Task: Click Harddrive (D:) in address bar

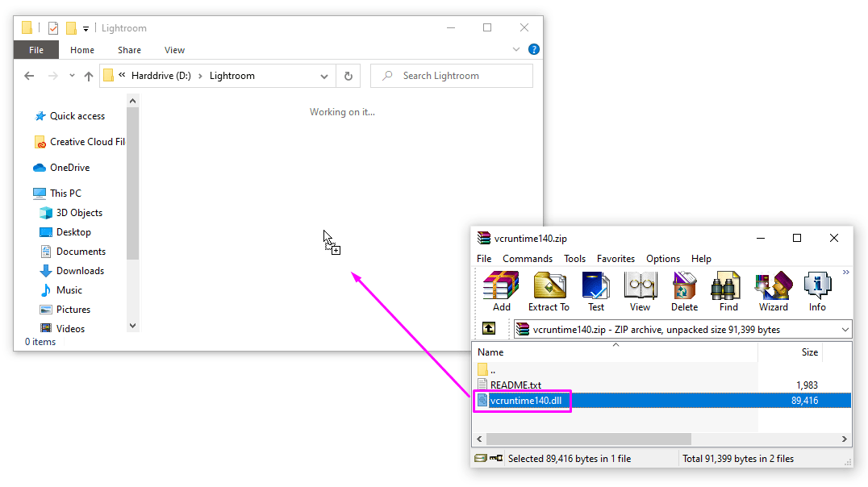Action: coord(161,76)
